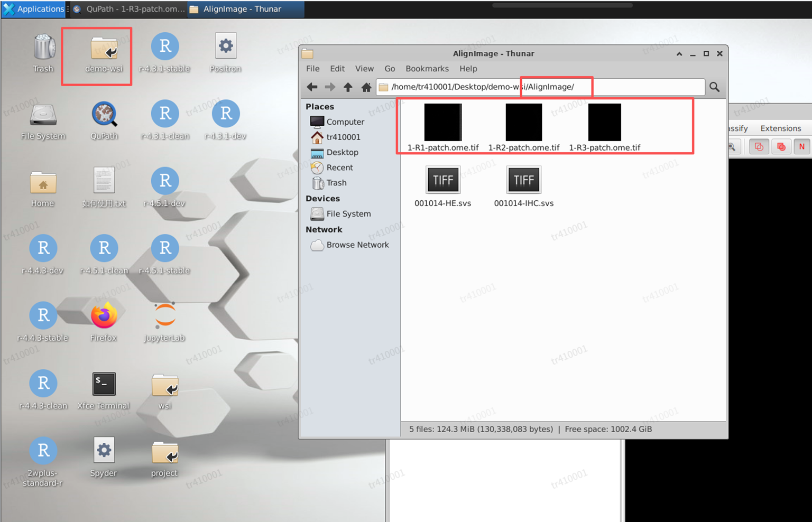
Task: Open the File menu in Thunar
Action: click(x=312, y=69)
